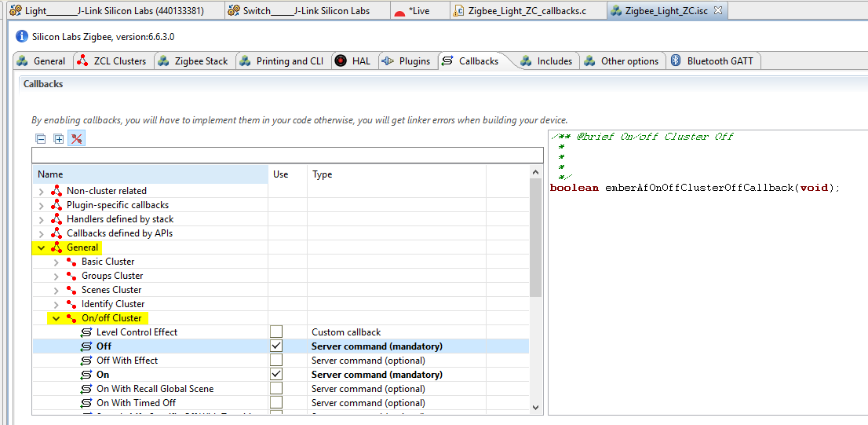Click the collapse all tree icon
The image size is (868, 425).
pos(40,139)
